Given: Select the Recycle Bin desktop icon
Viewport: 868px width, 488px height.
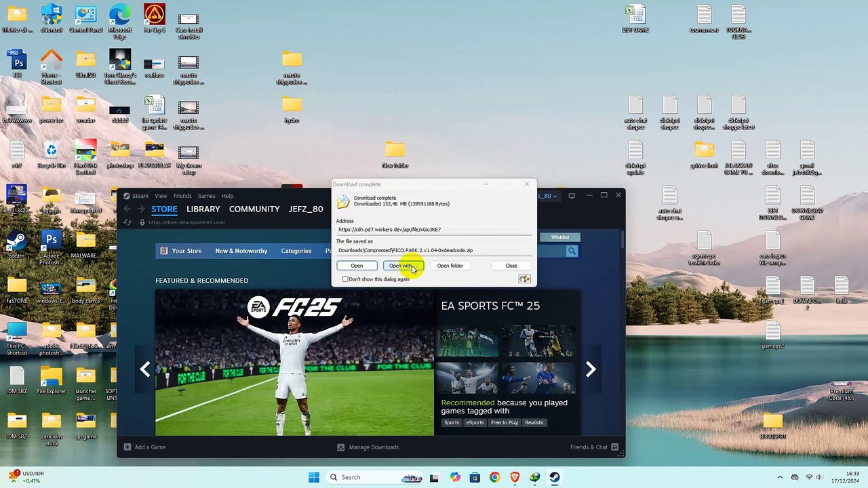Looking at the screenshot, I should [52, 155].
